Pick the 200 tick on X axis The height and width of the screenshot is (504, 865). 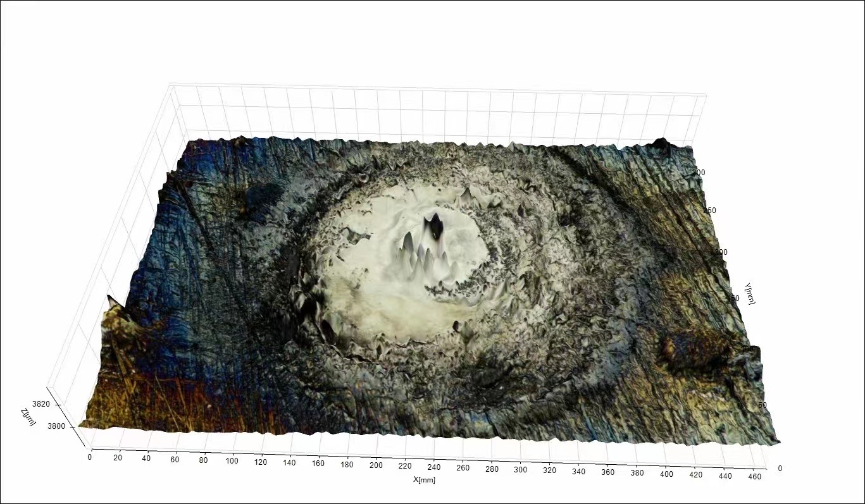click(376, 465)
